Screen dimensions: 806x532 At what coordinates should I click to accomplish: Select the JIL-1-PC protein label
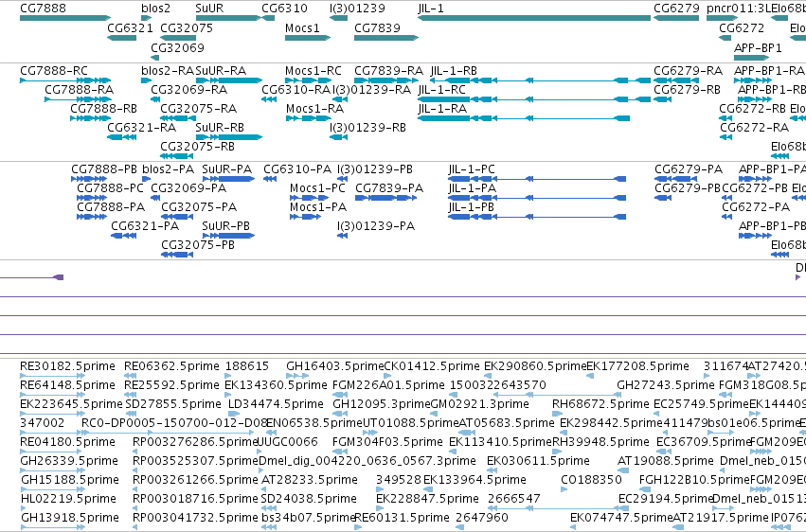pyautogui.click(x=472, y=168)
